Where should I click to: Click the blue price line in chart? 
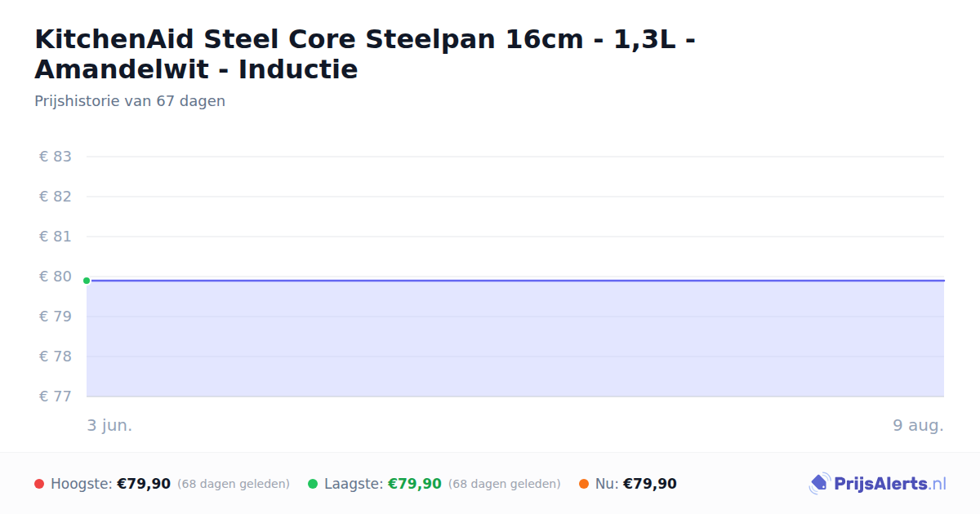[515, 281]
